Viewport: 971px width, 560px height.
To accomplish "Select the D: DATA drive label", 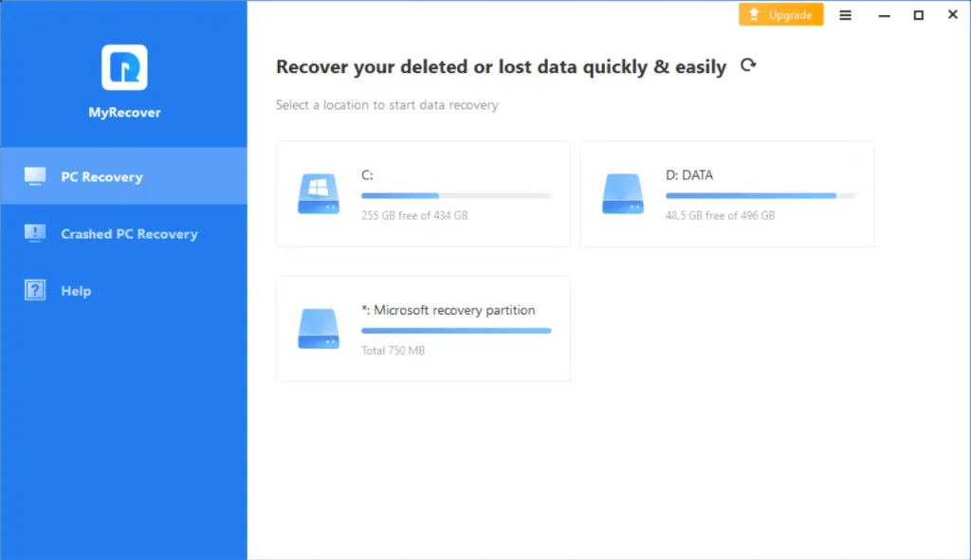I will click(x=689, y=175).
